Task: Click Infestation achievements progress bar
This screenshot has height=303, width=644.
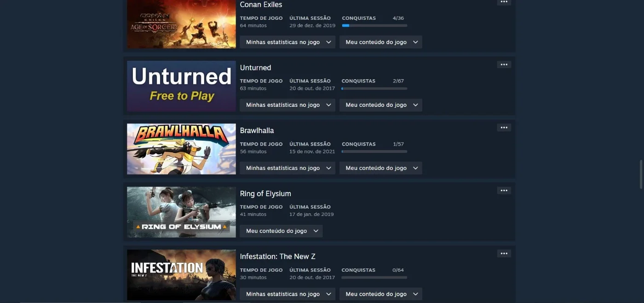Action: [374, 277]
